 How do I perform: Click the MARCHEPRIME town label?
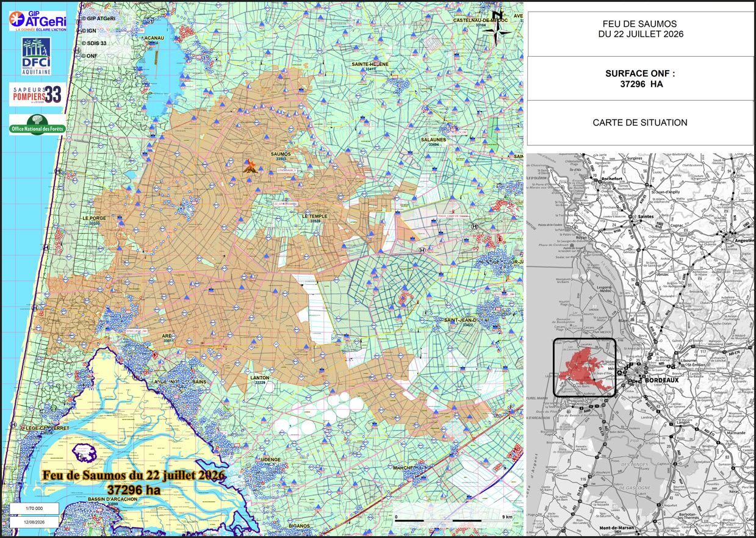pyautogui.click(x=410, y=468)
